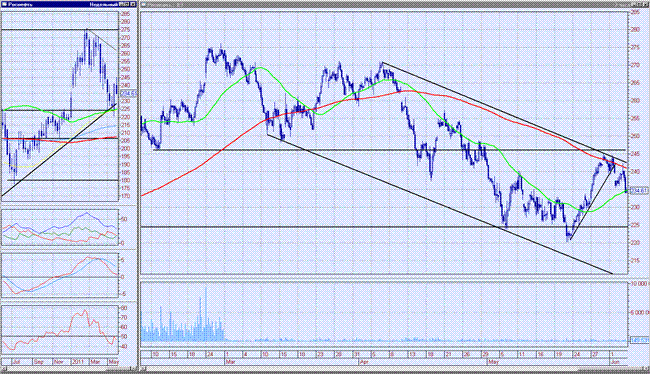Click the left chart's scrollbar right arrow
650x374 pixels.
coord(132,368)
